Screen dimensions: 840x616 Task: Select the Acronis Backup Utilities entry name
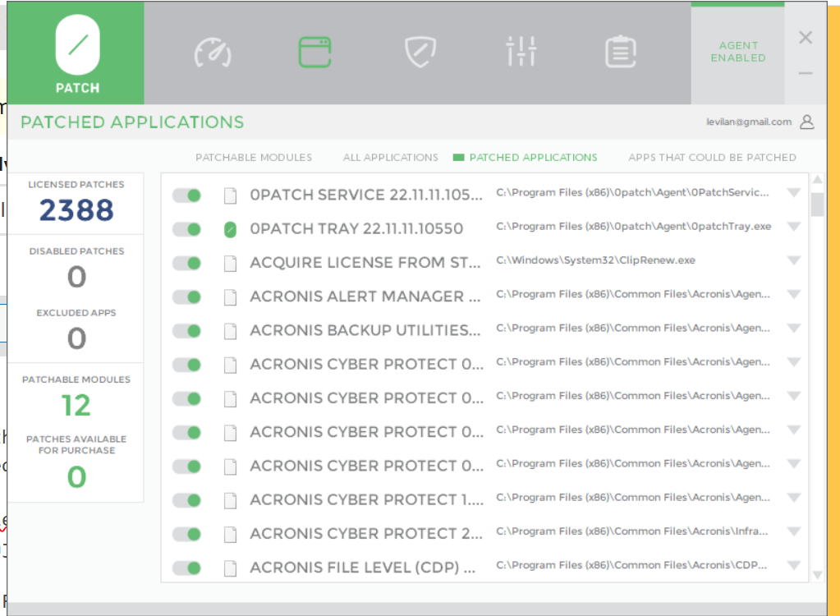tap(365, 330)
